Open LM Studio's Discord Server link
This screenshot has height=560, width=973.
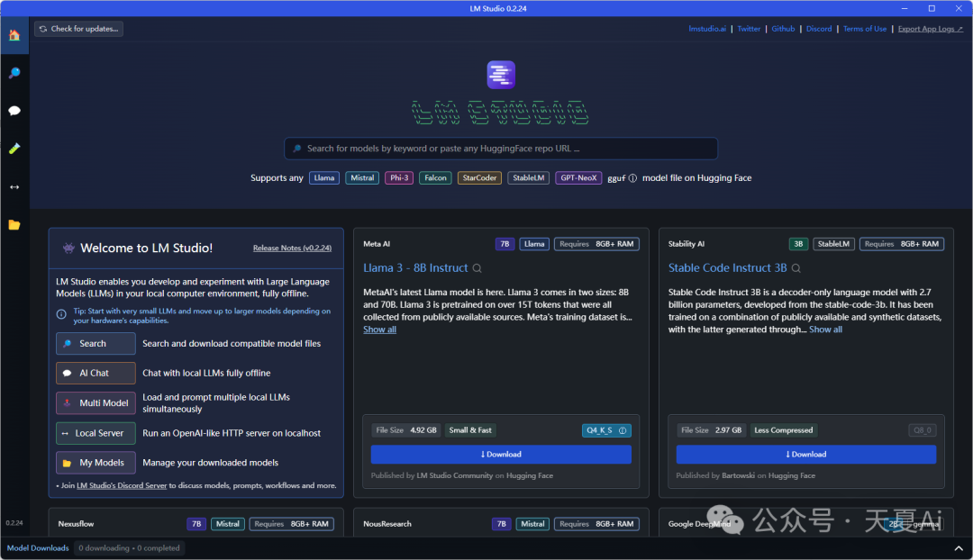[x=122, y=485]
